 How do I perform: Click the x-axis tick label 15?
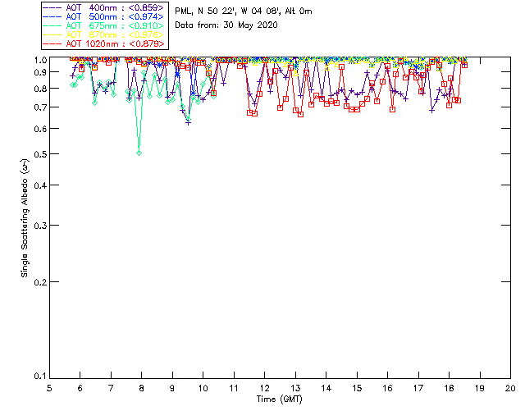click(x=357, y=388)
